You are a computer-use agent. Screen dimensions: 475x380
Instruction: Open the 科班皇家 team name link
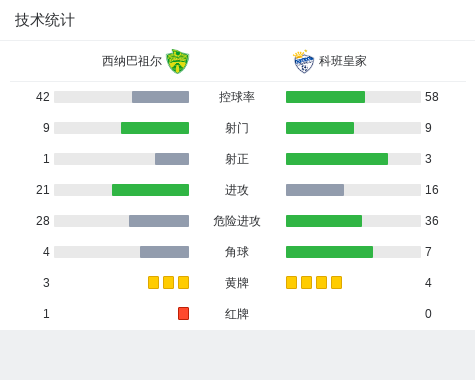[343, 61]
